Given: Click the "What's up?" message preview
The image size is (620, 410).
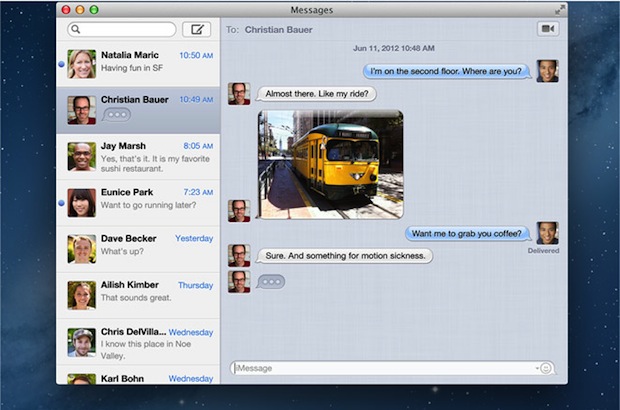Looking at the screenshot, I should point(122,251).
